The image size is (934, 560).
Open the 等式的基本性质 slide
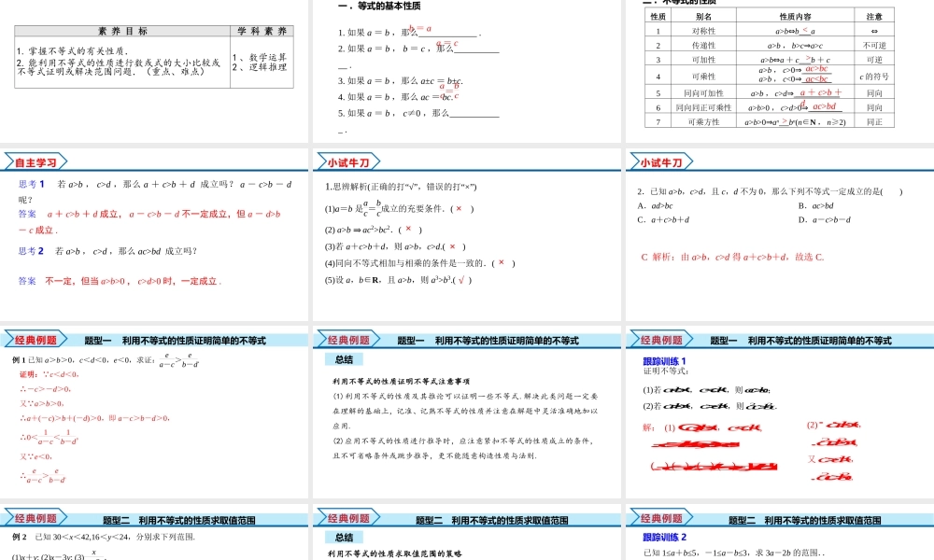coord(467,72)
